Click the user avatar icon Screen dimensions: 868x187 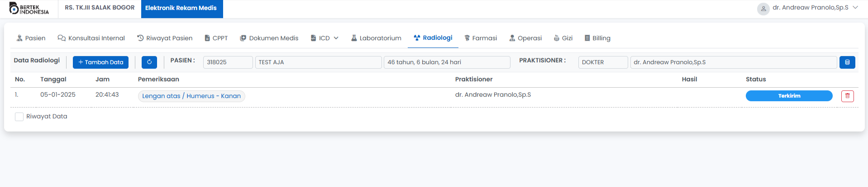coord(763,9)
